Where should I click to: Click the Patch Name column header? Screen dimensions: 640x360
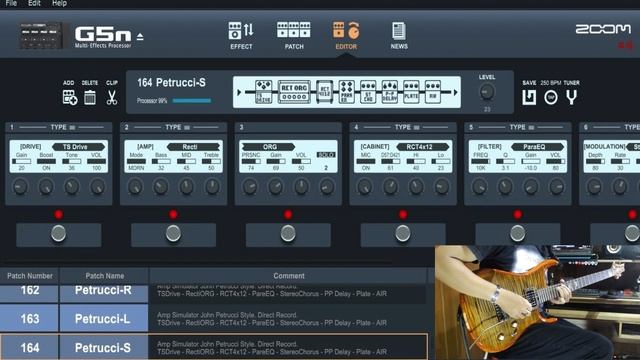(104, 276)
